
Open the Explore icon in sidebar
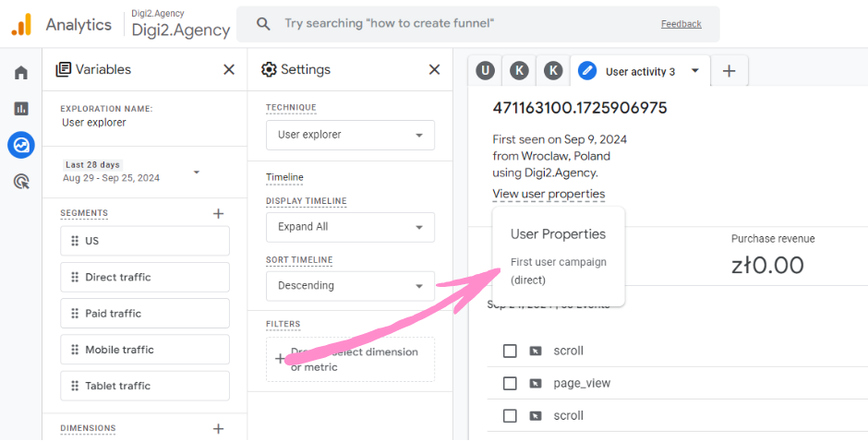click(x=21, y=145)
